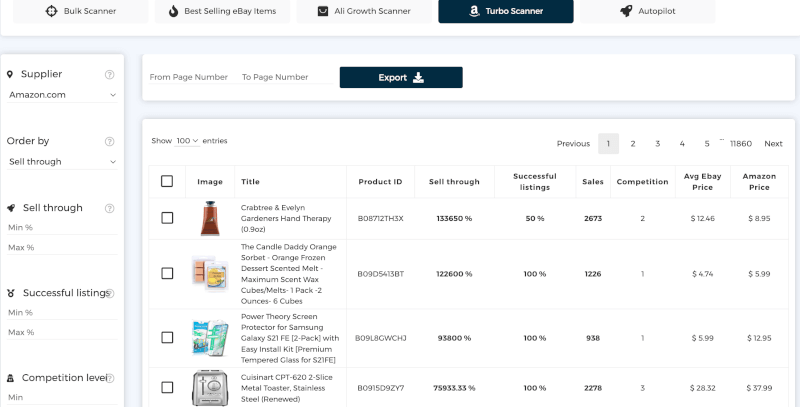Go to page 4 of results
The width and height of the screenshot is (800, 407).
[x=682, y=144]
